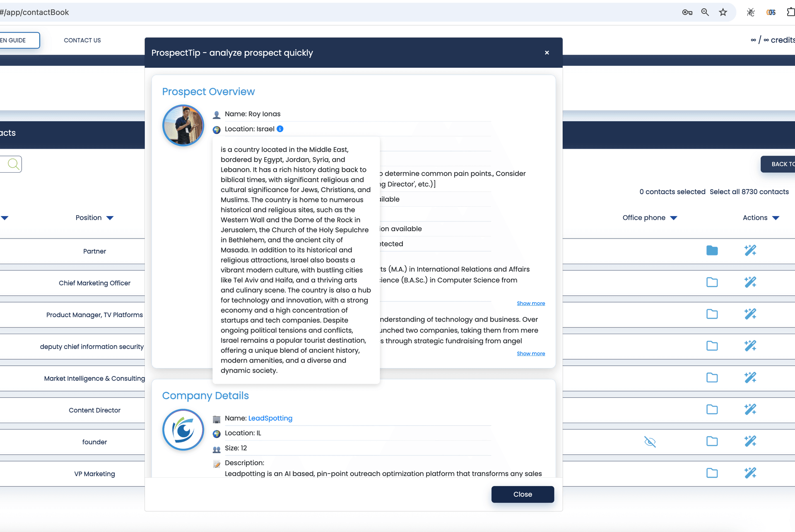Click magic wand icon in Market Intelligence & Consulting row
Screen dimensions: 795x532
[750, 378]
